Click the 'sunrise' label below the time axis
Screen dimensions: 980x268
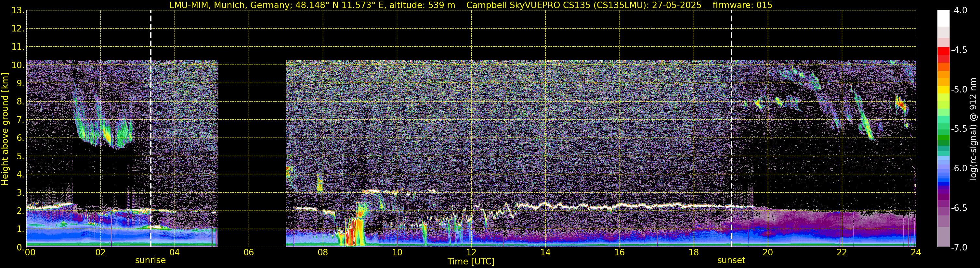[x=150, y=261]
